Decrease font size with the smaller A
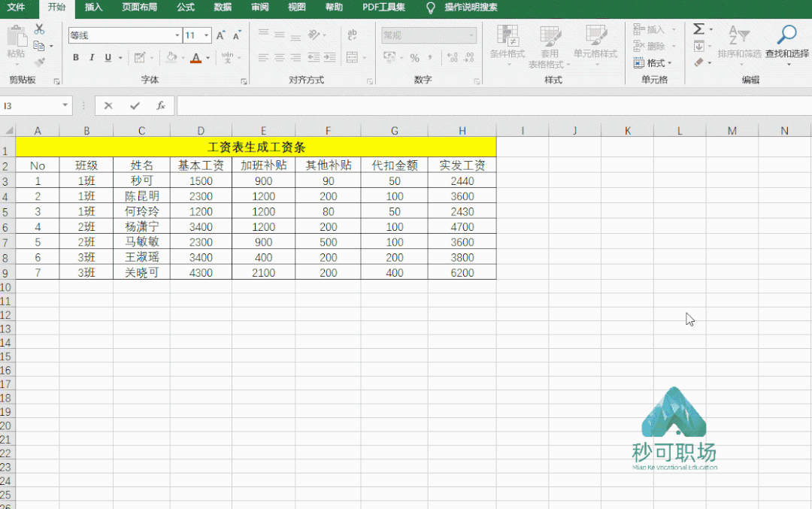The image size is (812, 509). (237, 35)
